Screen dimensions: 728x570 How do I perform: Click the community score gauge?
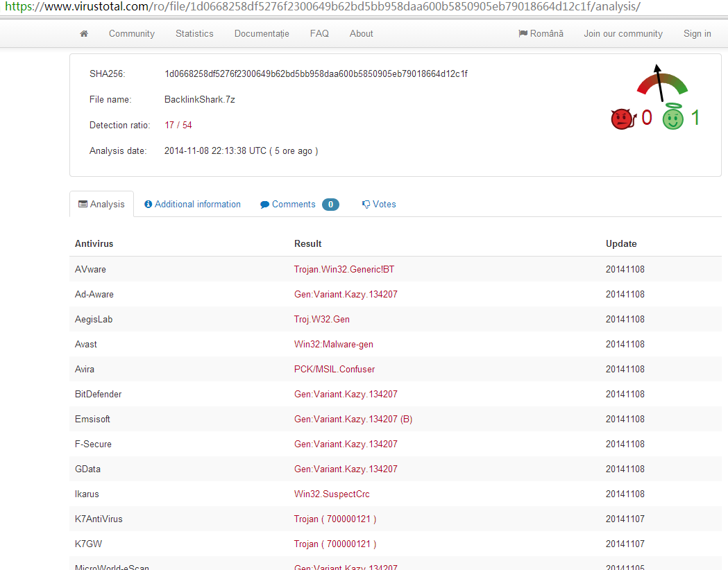point(662,83)
